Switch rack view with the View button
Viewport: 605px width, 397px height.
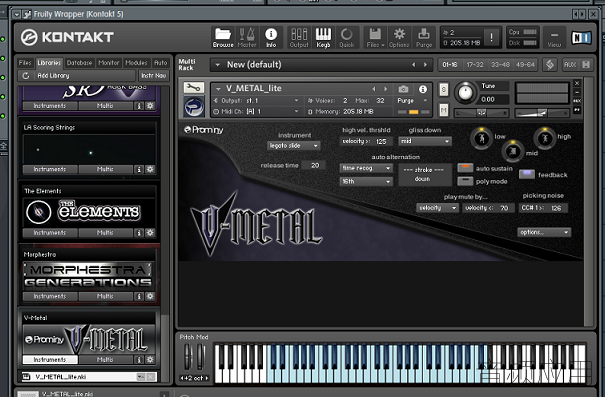(x=554, y=37)
